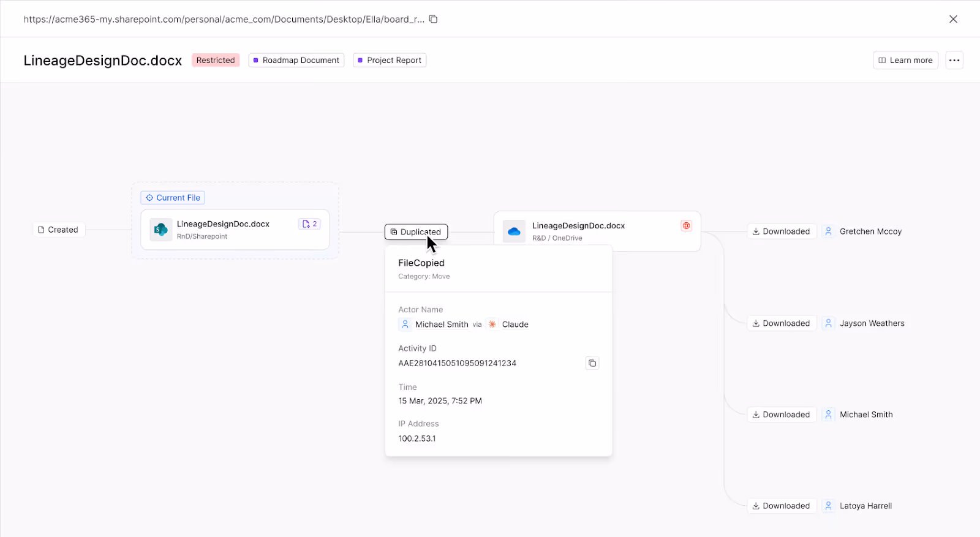This screenshot has width=980, height=537.
Task: Click the Claude icon in Actor Name
Action: (x=492, y=325)
